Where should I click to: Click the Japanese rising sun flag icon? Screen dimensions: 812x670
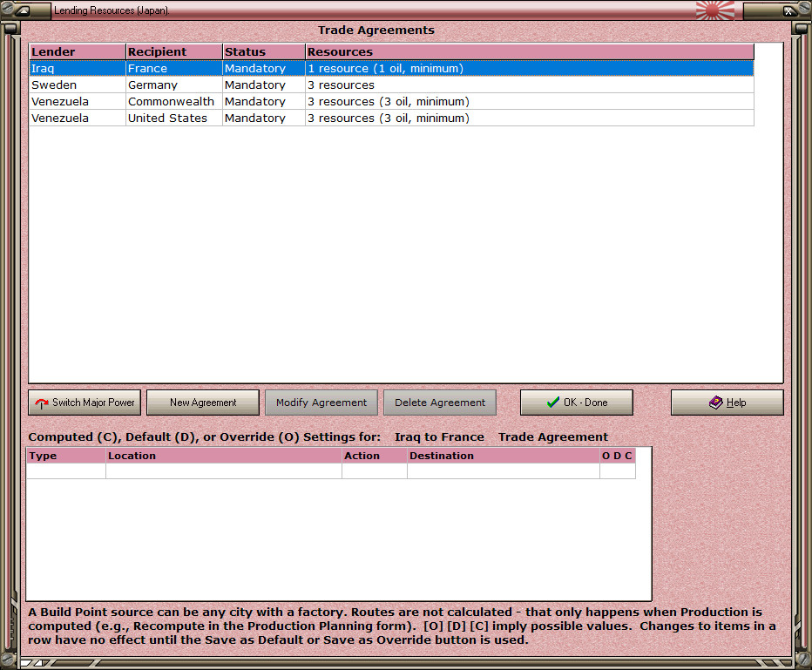[715, 10]
